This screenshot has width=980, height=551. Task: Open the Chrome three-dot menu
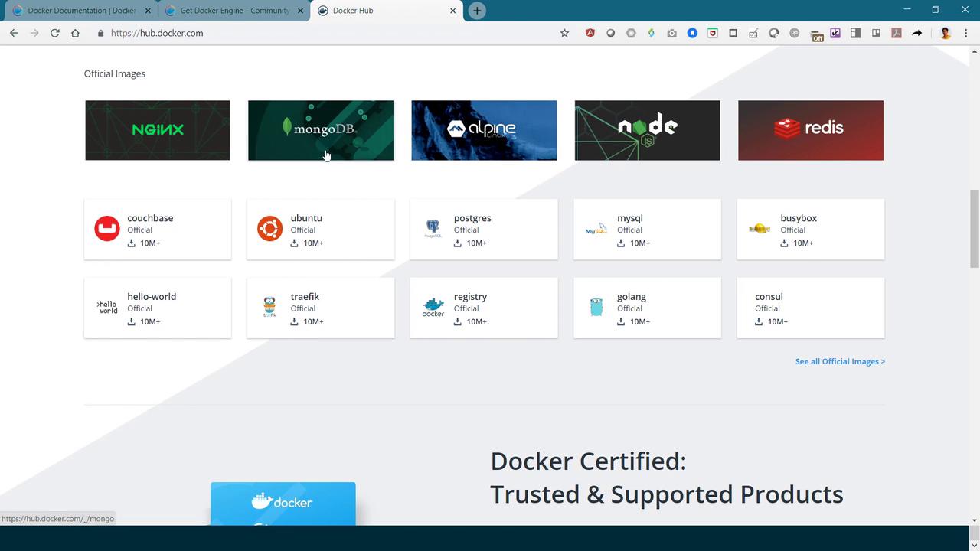click(x=966, y=33)
